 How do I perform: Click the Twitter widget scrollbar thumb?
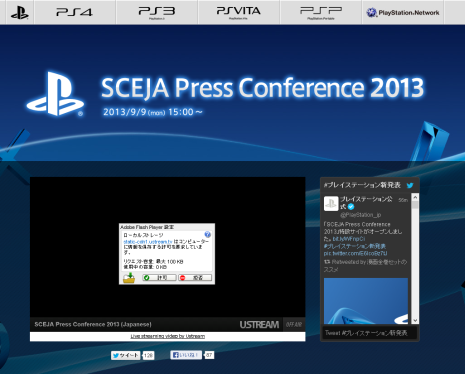415,205
